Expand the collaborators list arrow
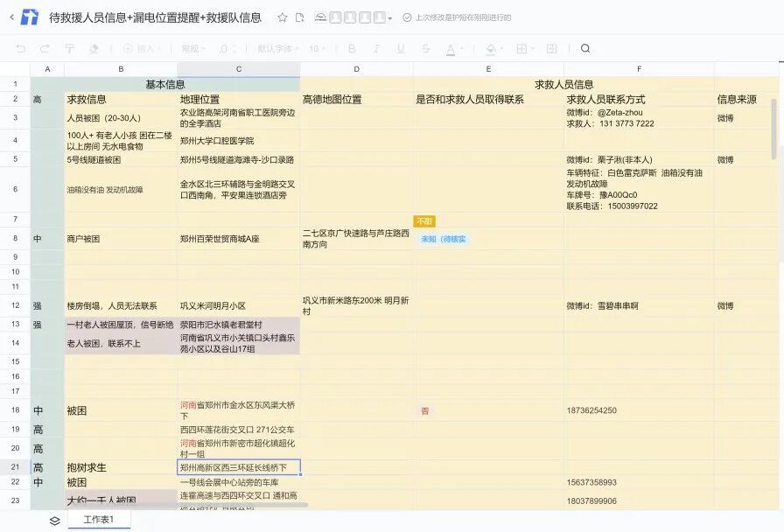 [390, 18]
